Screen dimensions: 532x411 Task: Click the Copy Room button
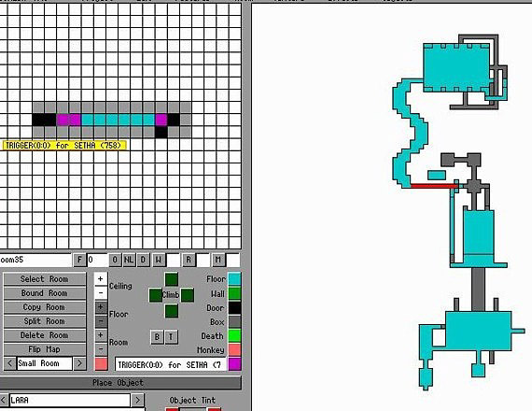[45, 307]
